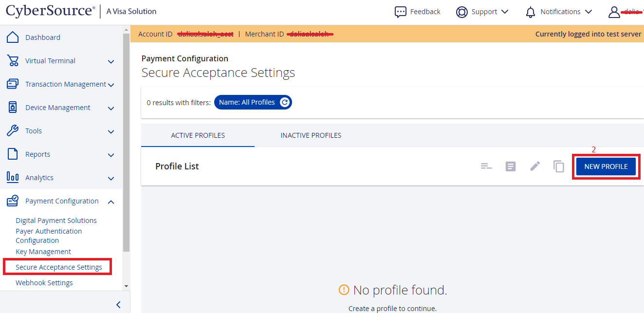The width and height of the screenshot is (644, 313).
Task: Open Digital Payment Solutions
Action: click(x=56, y=221)
